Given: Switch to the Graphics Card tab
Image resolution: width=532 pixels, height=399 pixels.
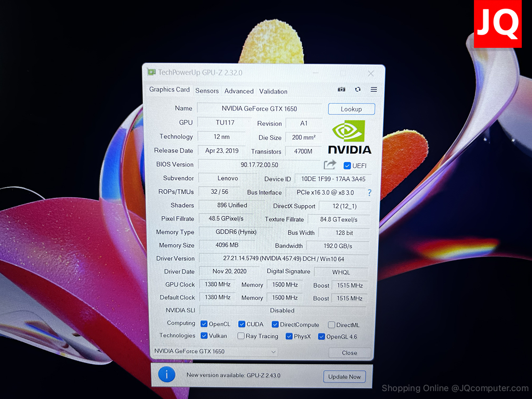Looking at the screenshot, I should pos(169,90).
